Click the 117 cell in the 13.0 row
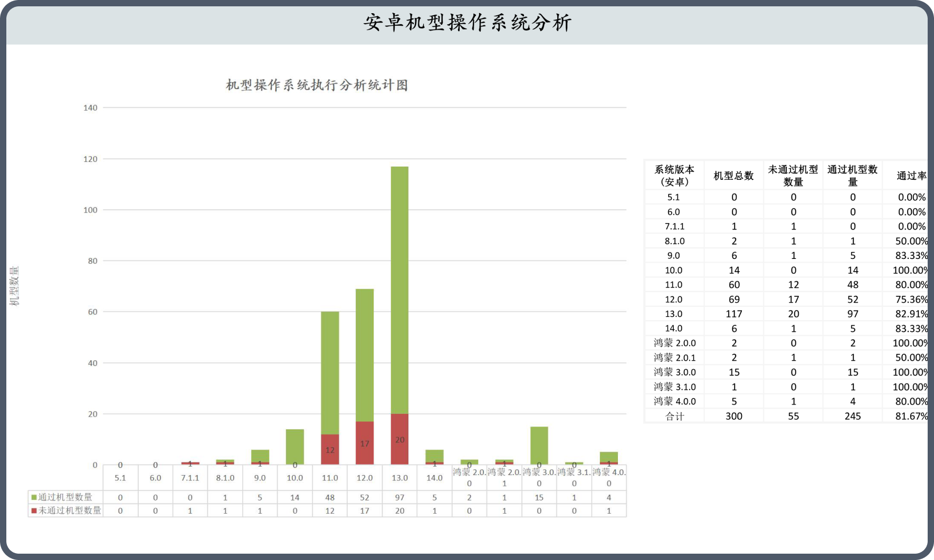This screenshot has width=934, height=560. [733, 314]
